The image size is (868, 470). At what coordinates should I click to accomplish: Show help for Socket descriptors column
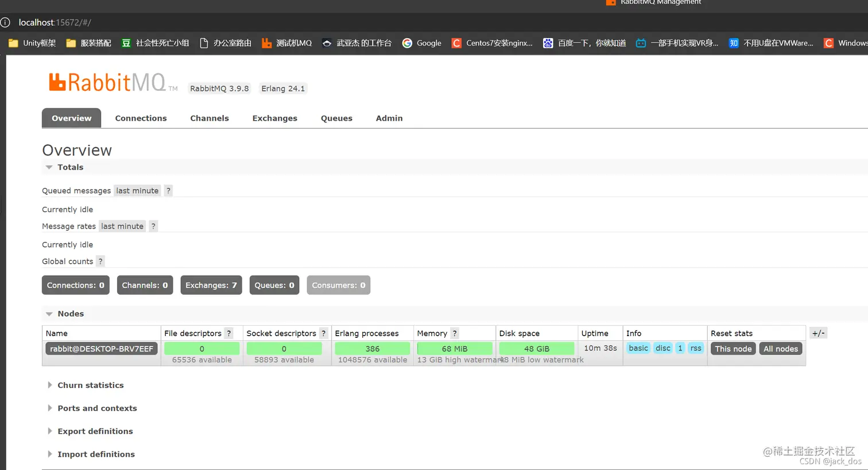323,333
